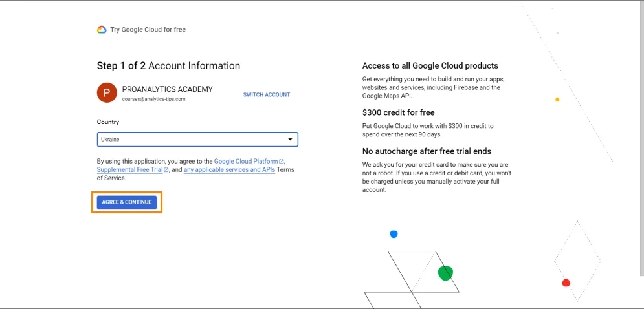Click the country dropdown arrow
The height and width of the screenshot is (309, 644).
[x=290, y=140]
